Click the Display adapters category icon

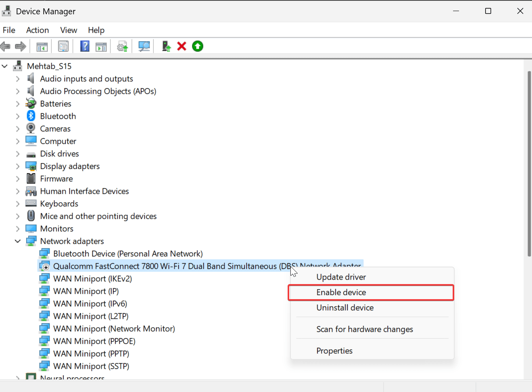[x=31, y=166]
